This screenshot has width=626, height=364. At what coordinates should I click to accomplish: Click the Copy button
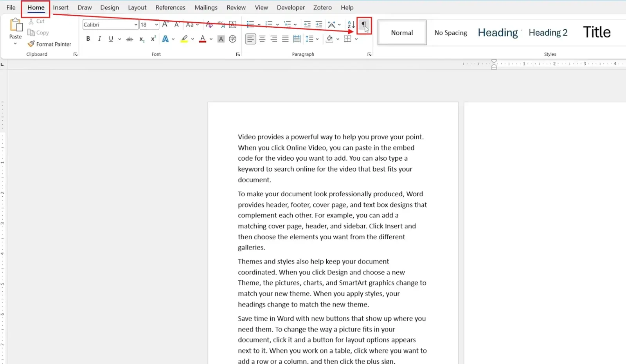(38, 33)
